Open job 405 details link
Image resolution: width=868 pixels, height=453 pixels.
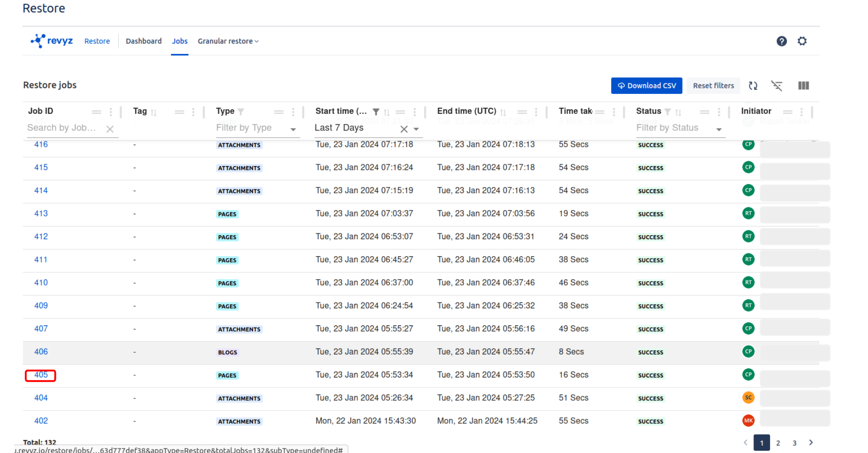point(41,375)
